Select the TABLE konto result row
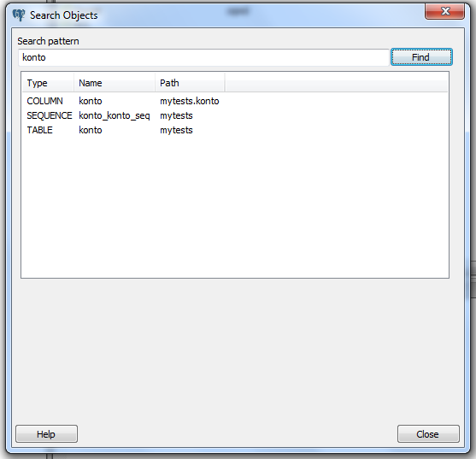Screen dimensions: 476x459 click(235, 130)
